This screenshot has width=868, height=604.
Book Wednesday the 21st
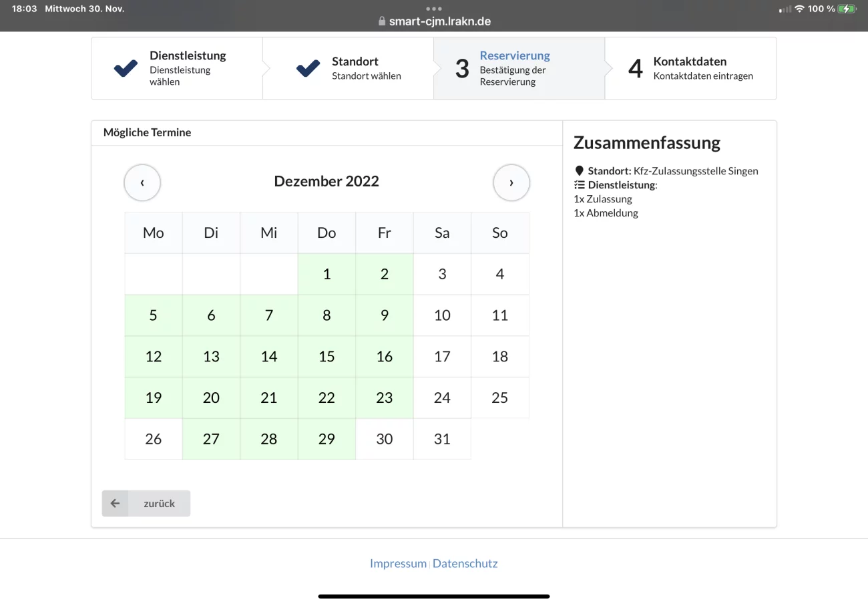click(x=269, y=398)
